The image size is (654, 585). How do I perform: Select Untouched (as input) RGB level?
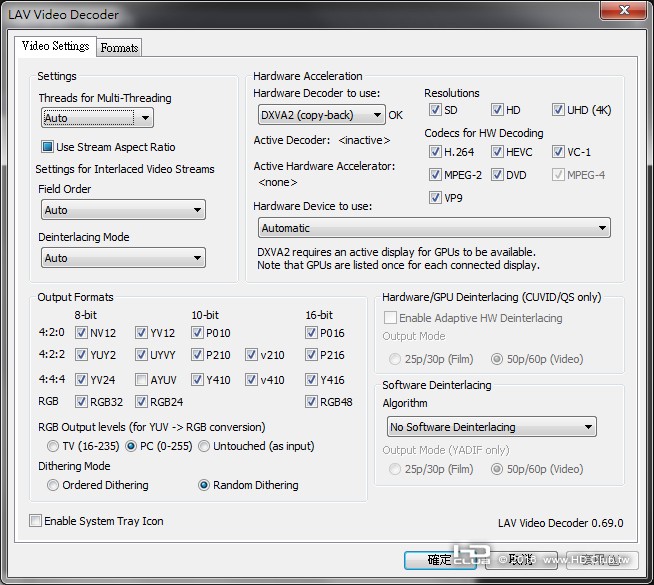[x=204, y=446]
